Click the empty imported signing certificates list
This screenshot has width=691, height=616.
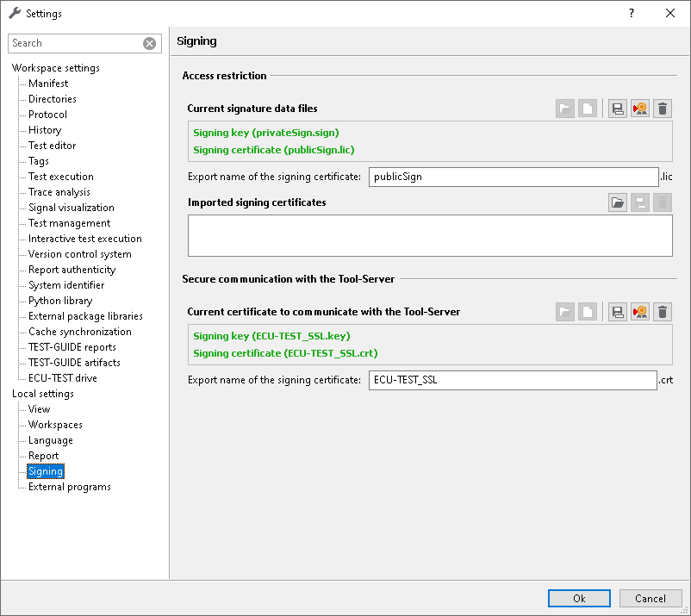pyautogui.click(x=430, y=236)
